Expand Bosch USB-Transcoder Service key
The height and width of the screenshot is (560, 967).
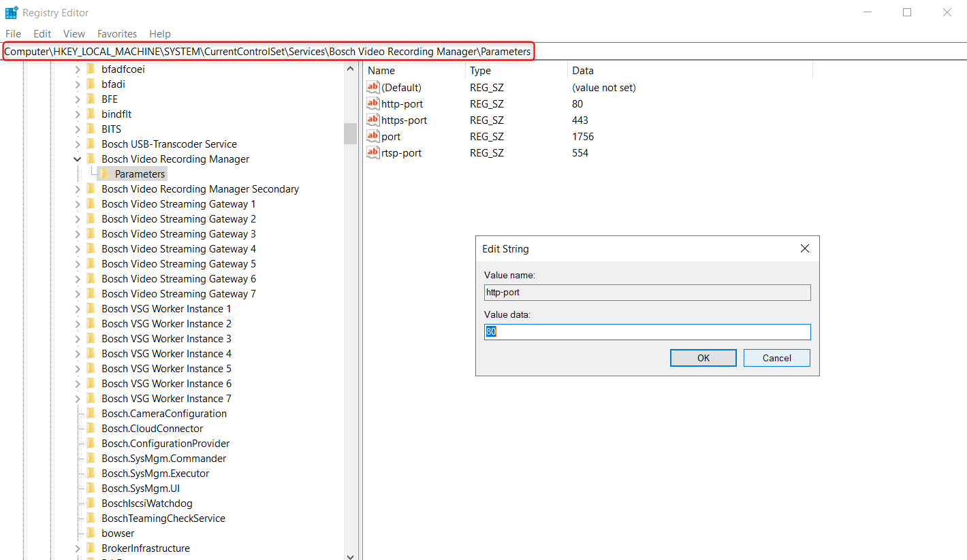(77, 144)
